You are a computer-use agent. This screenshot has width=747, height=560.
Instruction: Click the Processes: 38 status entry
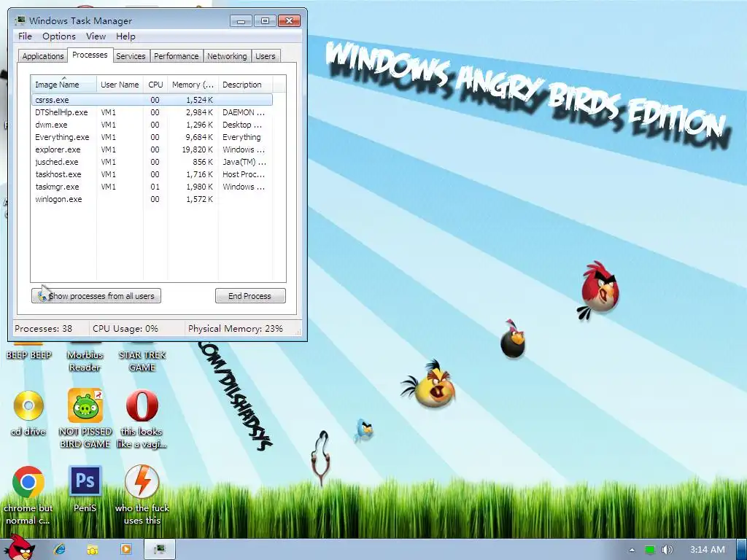pyautogui.click(x=43, y=329)
